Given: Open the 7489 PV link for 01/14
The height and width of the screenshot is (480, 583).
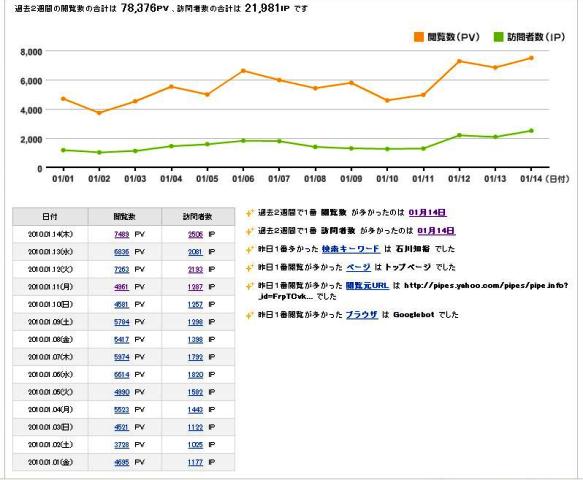Looking at the screenshot, I should point(122,235).
